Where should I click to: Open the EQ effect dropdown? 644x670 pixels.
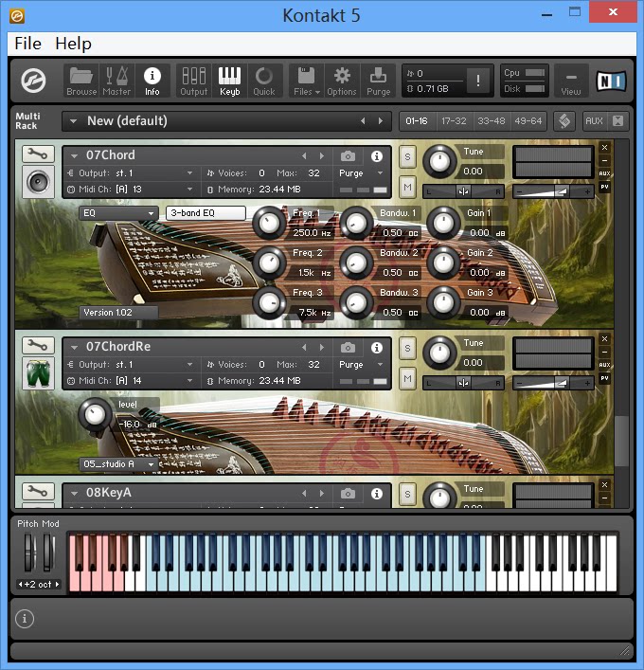pos(118,213)
